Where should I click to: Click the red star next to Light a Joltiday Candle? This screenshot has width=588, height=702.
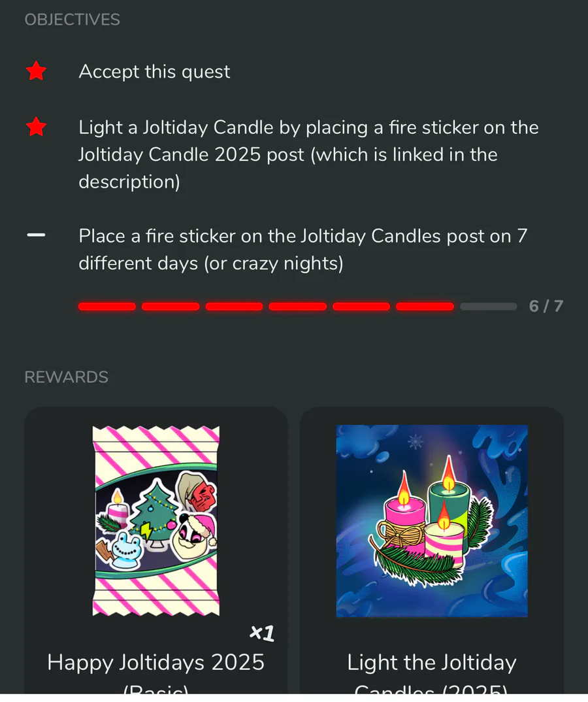(x=36, y=127)
